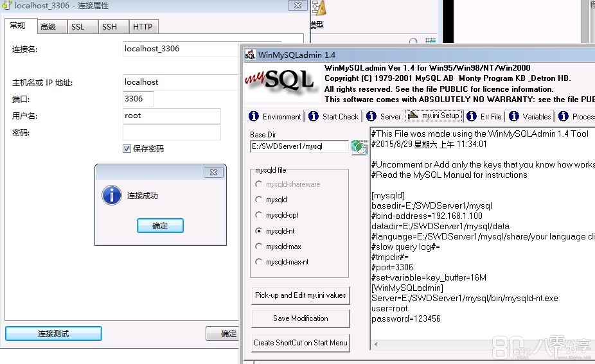This screenshot has height=364, width=595.
Task: Click the username field showing root
Action: 172,116
